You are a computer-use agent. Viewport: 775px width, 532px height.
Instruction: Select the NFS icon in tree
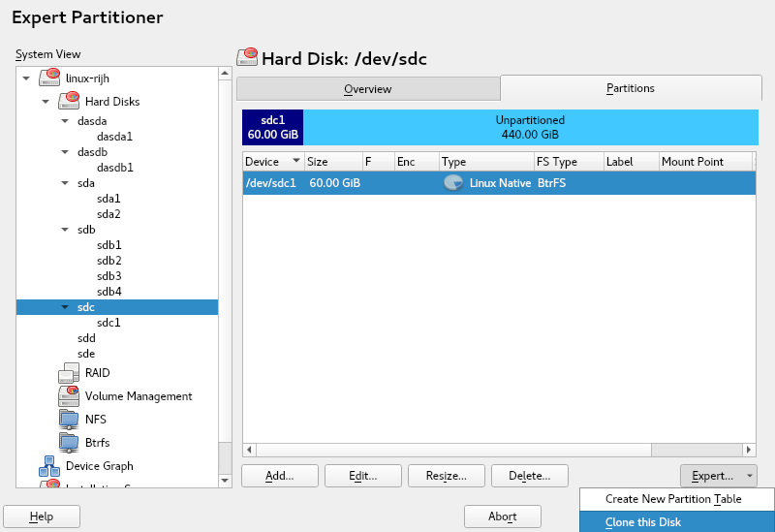69,420
